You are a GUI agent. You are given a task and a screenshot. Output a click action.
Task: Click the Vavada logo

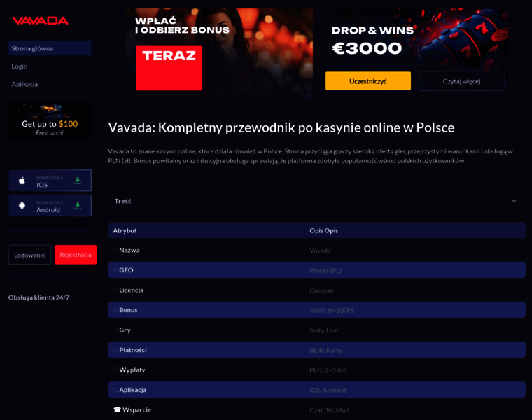coord(41,21)
